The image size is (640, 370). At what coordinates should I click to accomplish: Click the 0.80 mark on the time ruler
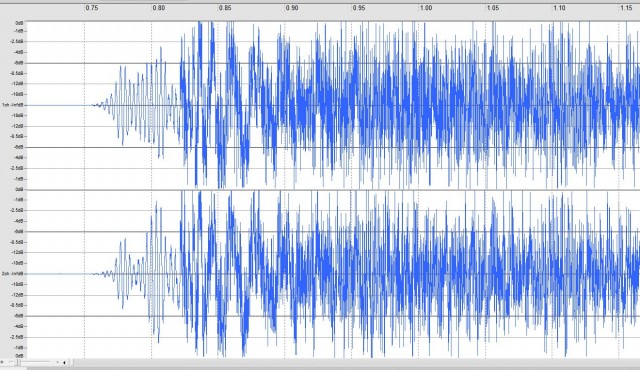[159, 8]
